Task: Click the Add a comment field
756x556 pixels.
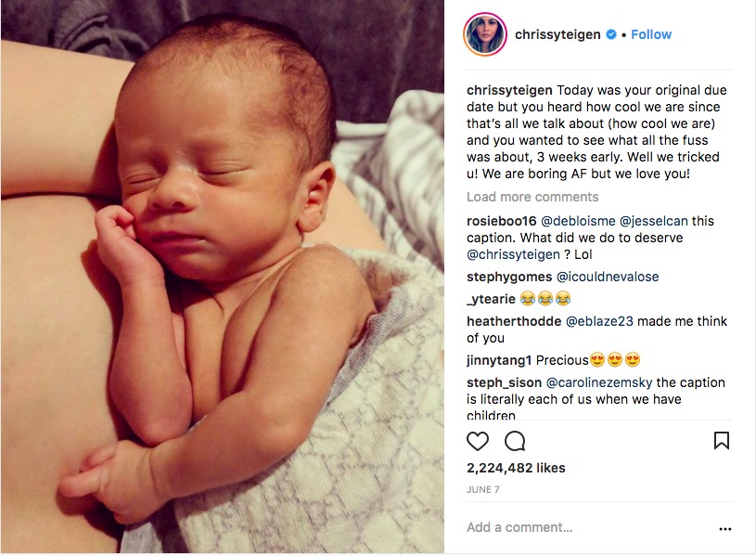Action: [x=588, y=527]
